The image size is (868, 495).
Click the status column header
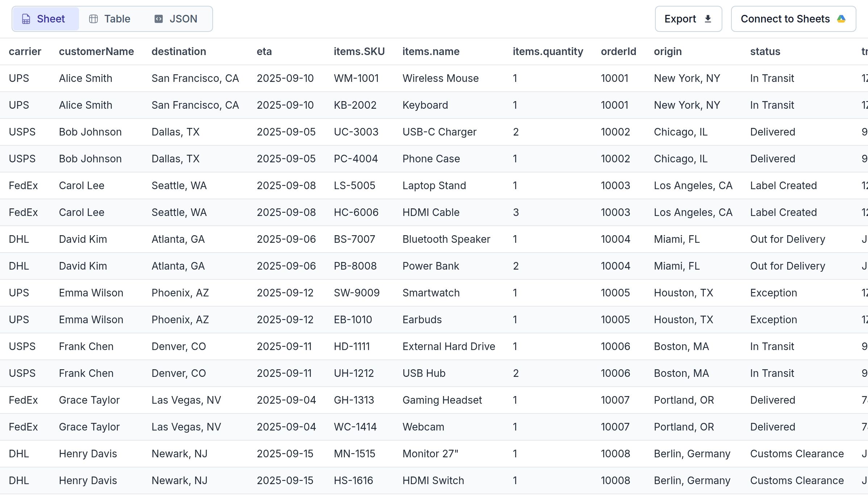(x=765, y=51)
